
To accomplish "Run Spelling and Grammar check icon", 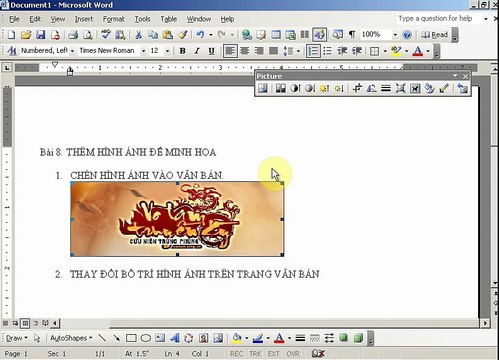I will click(x=106, y=35).
